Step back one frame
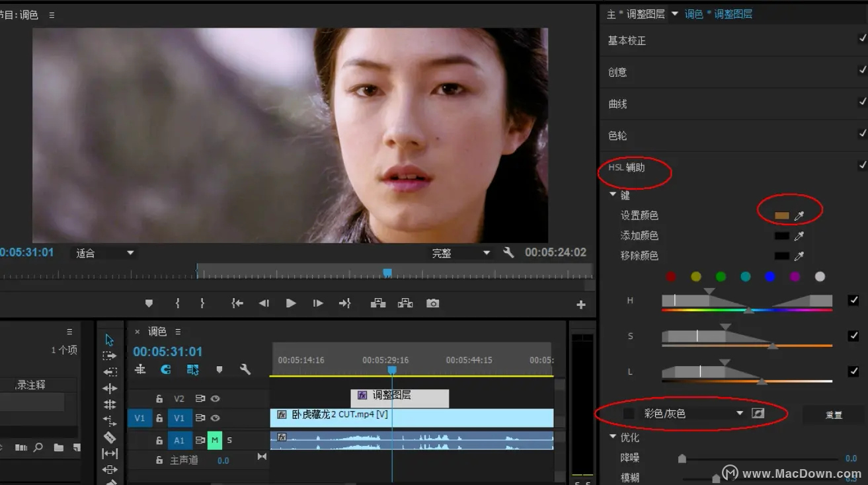The height and width of the screenshot is (485, 868). tap(264, 303)
